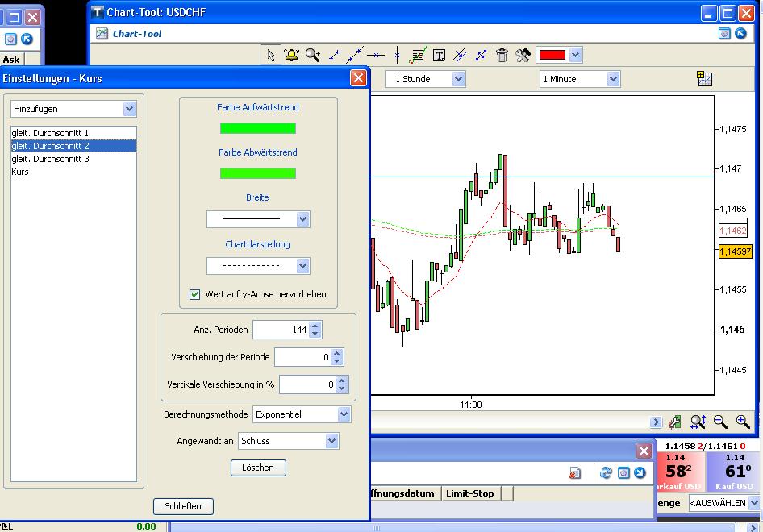763x532 pixels.
Task: Open the Berechnungsmethode Exponentiell dropdown
Action: (344, 414)
